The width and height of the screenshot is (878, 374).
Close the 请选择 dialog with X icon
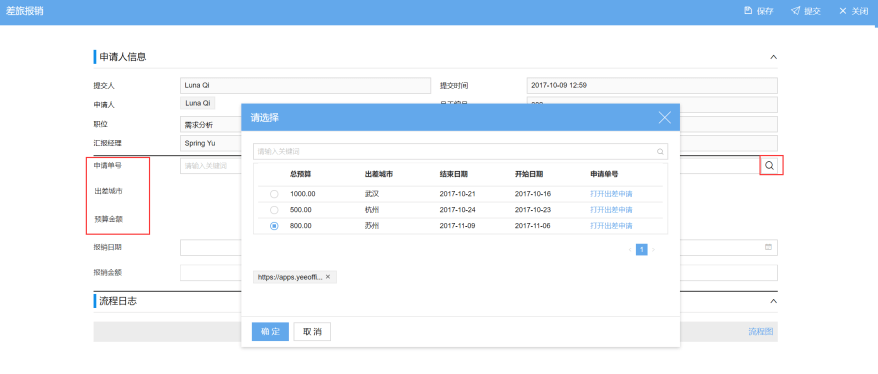(664, 118)
